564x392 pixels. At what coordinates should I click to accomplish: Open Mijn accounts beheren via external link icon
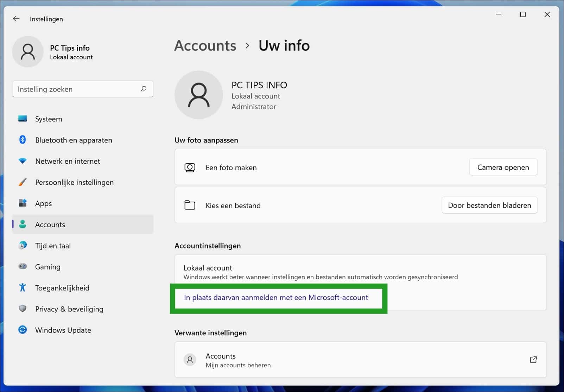click(x=533, y=360)
